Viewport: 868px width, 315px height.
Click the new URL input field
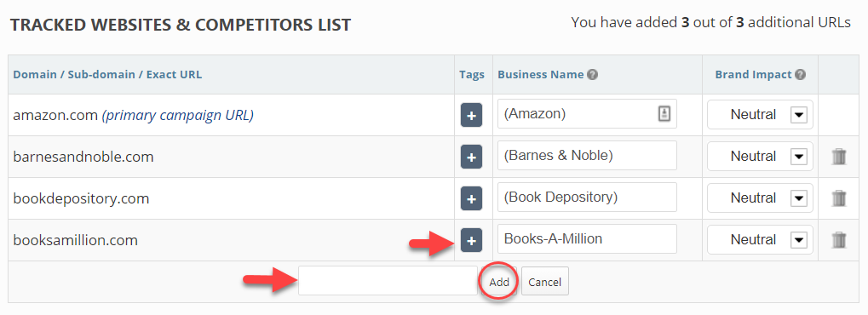pyautogui.click(x=388, y=280)
